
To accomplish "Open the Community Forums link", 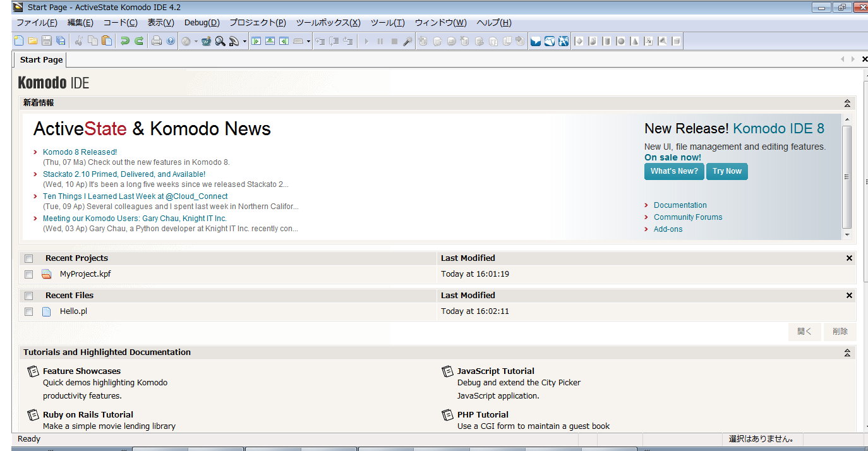I will [688, 217].
